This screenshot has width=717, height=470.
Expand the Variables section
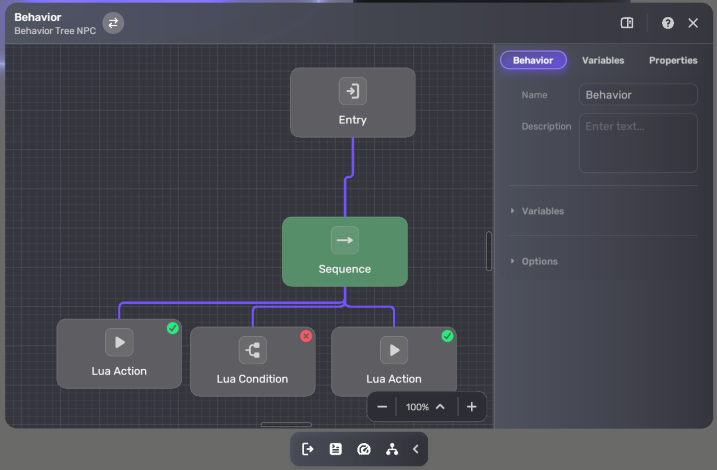[x=542, y=211]
